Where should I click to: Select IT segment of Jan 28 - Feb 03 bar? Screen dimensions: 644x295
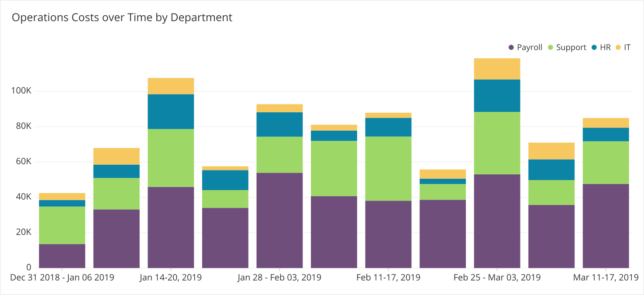(279, 108)
